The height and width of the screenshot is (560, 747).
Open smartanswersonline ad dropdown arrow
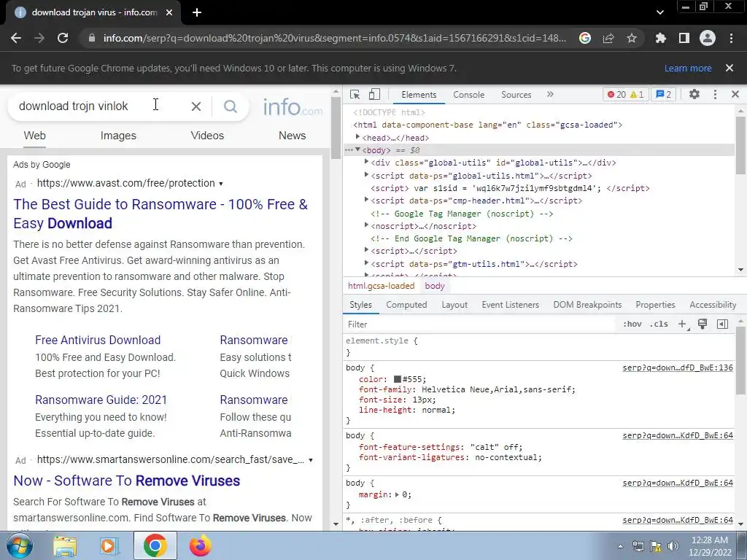(x=311, y=460)
